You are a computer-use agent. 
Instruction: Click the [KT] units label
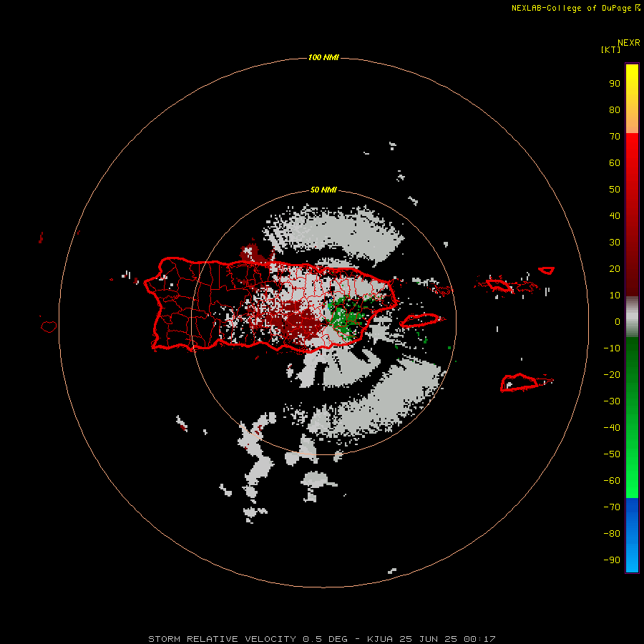(x=610, y=49)
